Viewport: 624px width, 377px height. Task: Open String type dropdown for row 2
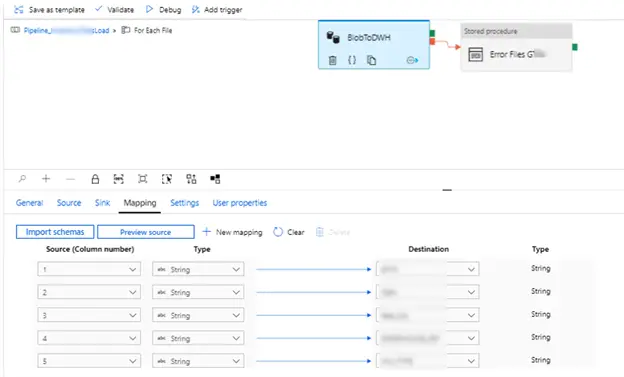(x=198, y=292)
